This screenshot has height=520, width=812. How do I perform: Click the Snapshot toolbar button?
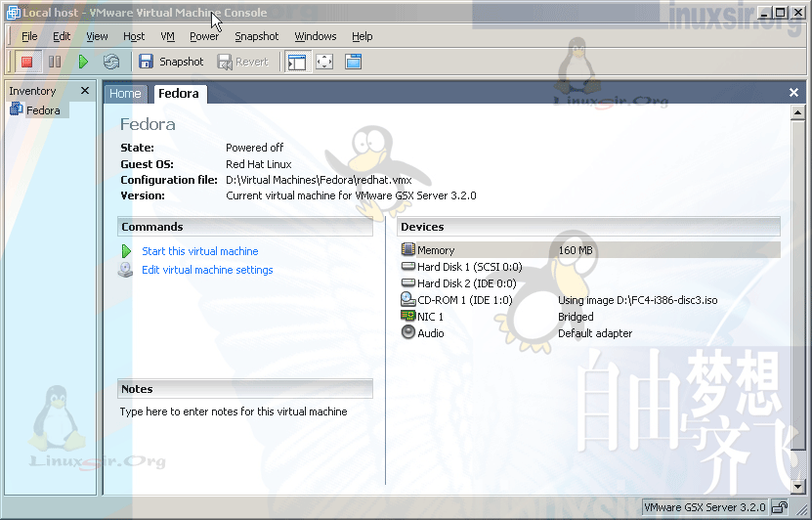(x=171, y=63)
